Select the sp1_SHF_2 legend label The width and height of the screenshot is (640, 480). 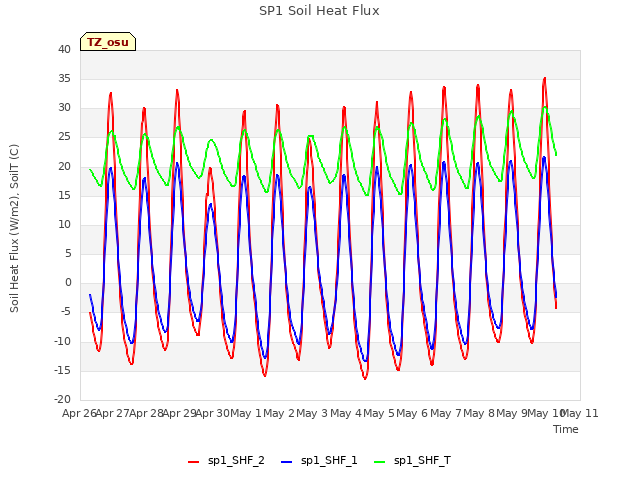236,461
